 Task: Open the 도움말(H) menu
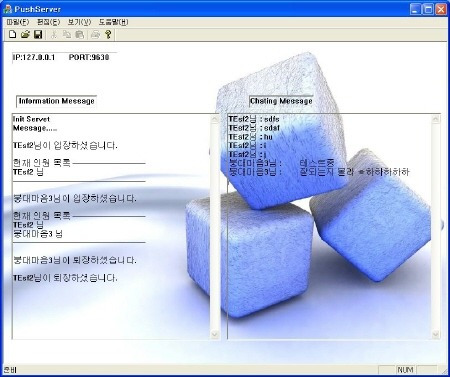(113, 22)
